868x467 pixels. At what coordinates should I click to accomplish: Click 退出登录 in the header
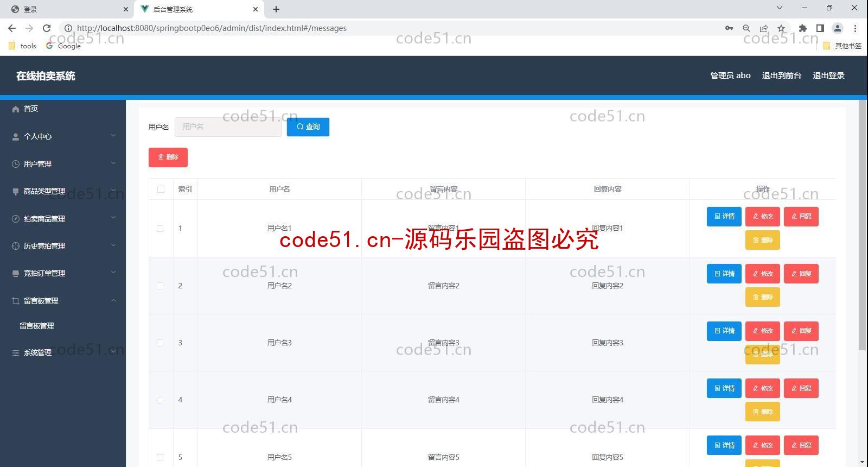tap(828, 76)
